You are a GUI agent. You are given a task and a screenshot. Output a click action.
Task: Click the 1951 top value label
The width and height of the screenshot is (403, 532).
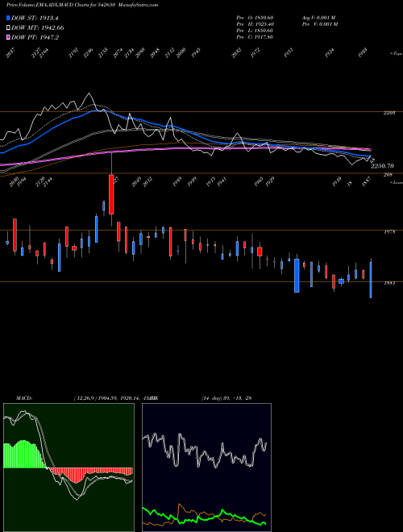click(289, 53)
